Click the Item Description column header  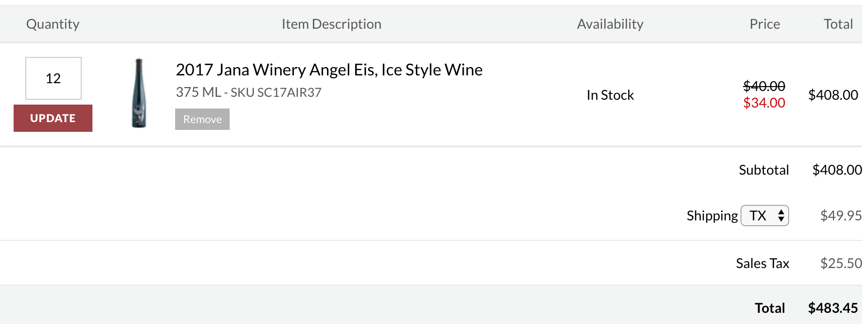[331, 24]
